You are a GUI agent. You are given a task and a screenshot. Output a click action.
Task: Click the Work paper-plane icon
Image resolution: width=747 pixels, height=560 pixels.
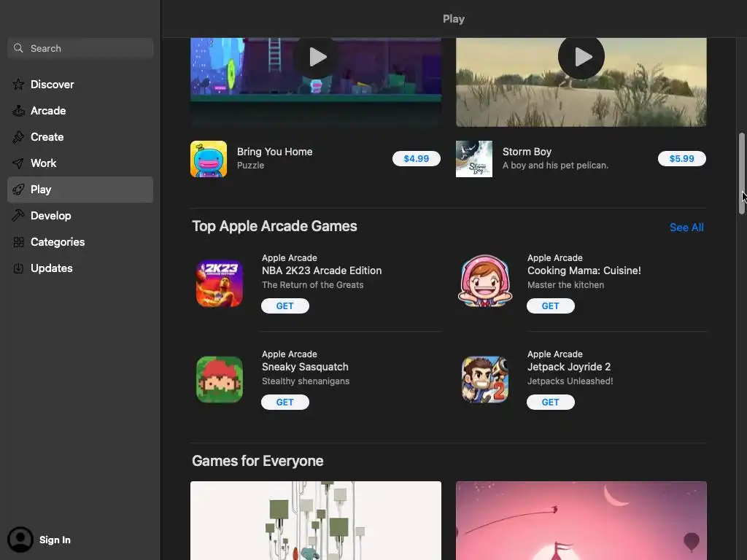point(18,163)
